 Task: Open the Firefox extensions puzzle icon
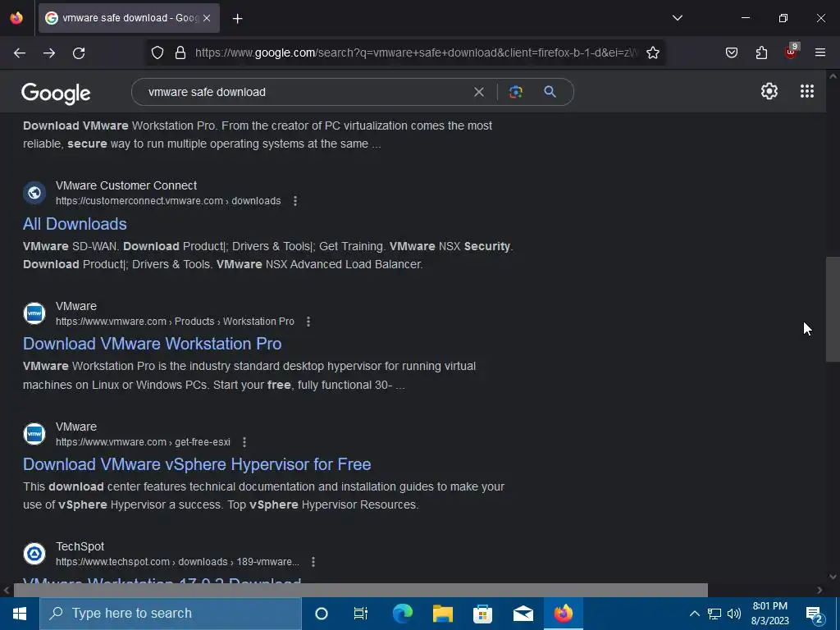(x=761, y=52)
